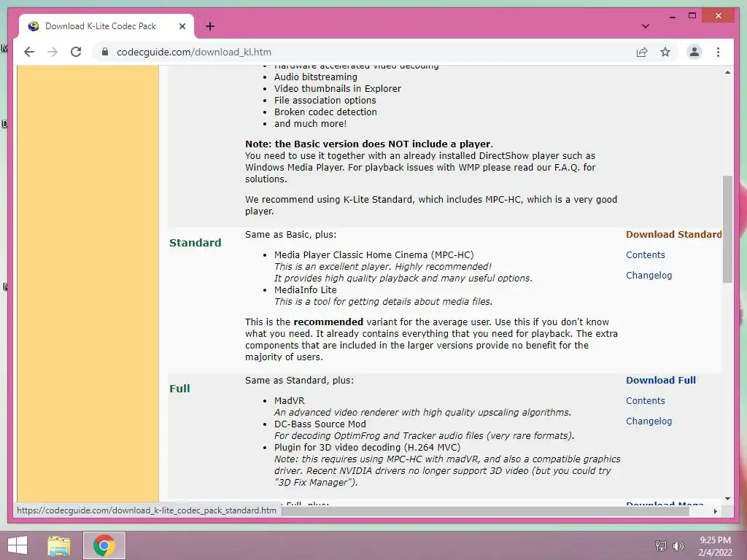Open the volume tray icon
747x560 pixels.
coord(678,545)
